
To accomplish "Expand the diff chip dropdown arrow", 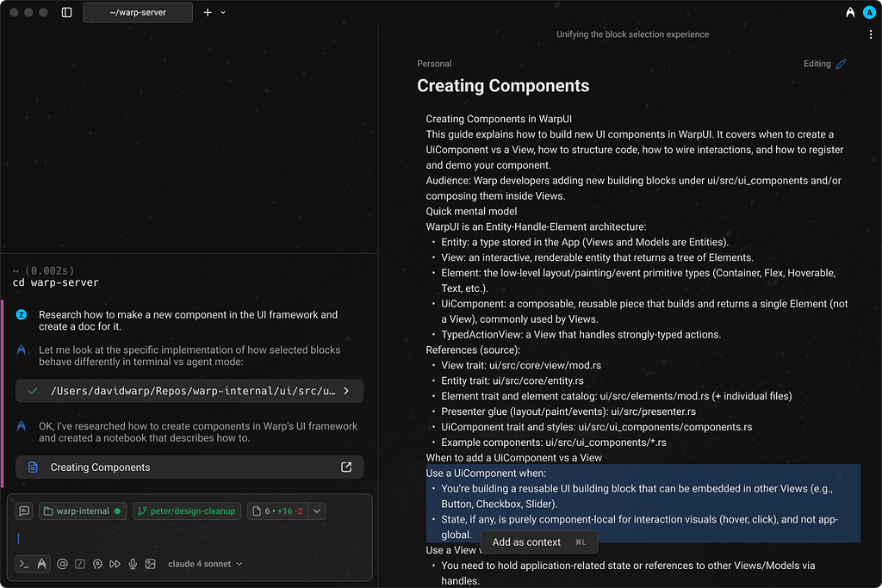I will coord(317,511).
